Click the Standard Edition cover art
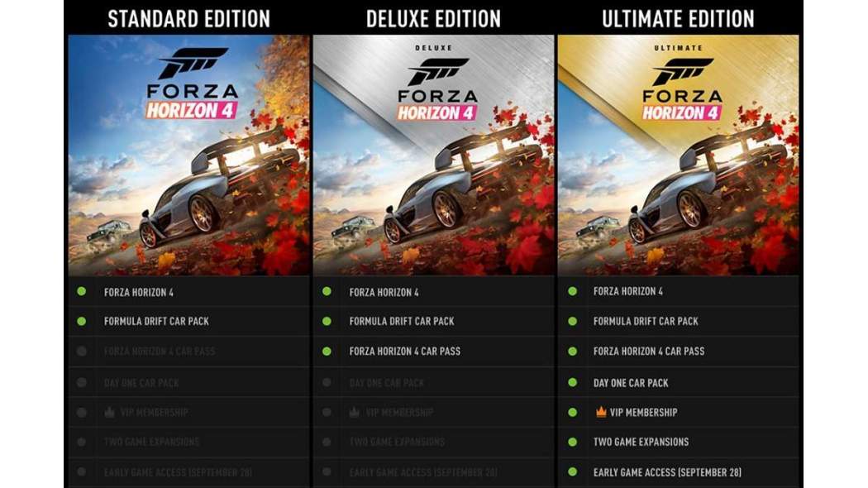 click(188, 155)
